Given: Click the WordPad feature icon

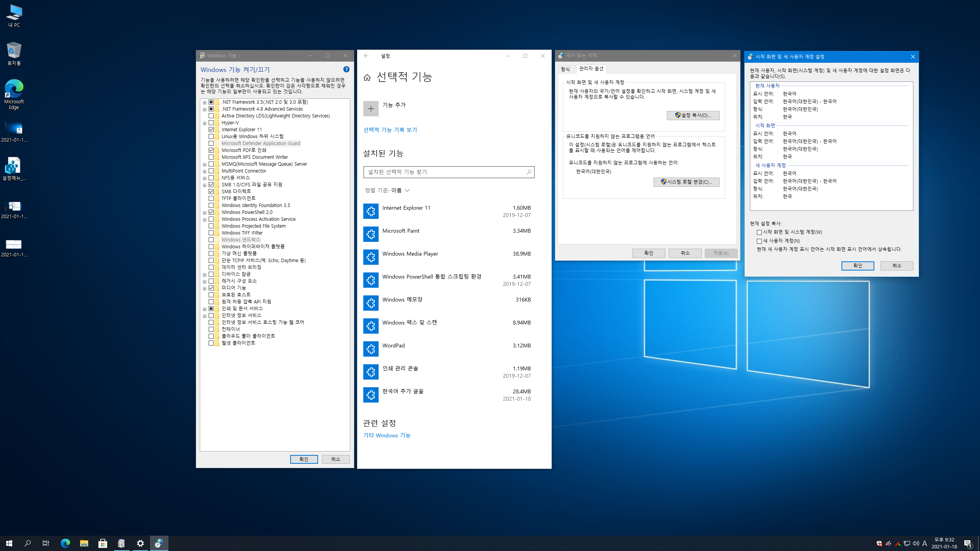Looking at the screenshot, I should coord(371,349).
